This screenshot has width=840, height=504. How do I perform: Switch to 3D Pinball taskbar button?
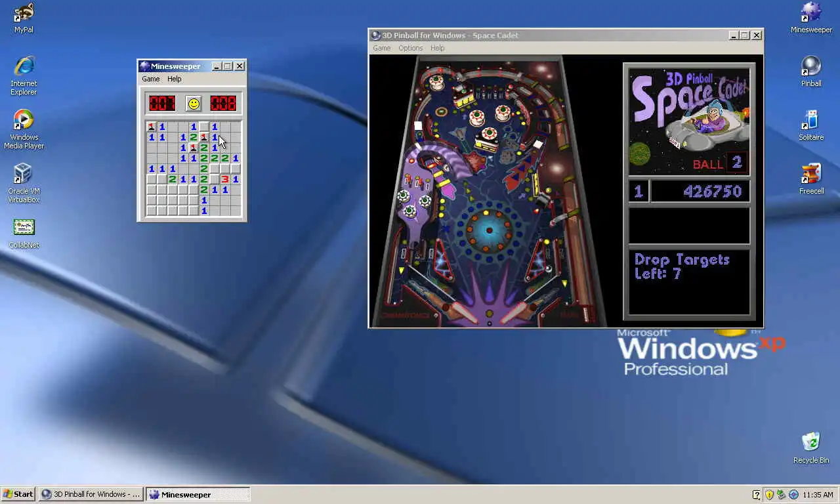pyautogui.click(x=91, y=494)
